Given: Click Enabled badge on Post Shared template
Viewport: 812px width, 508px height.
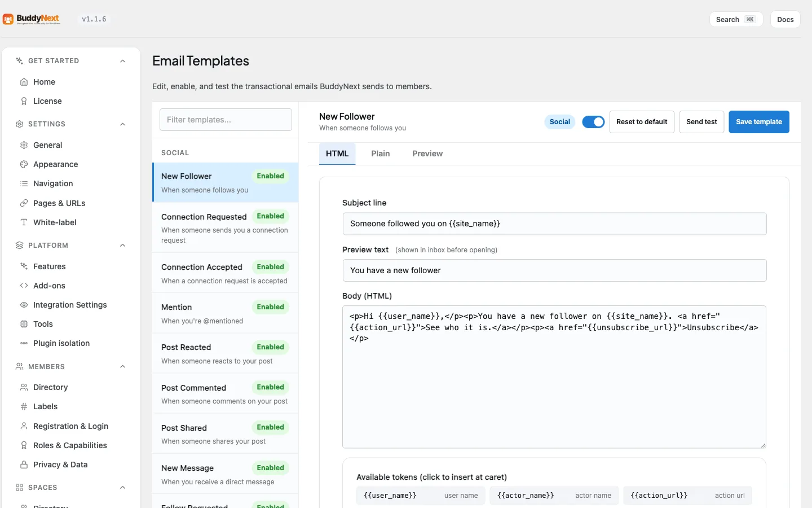Looking at the screenshot, I should (271, 427).
